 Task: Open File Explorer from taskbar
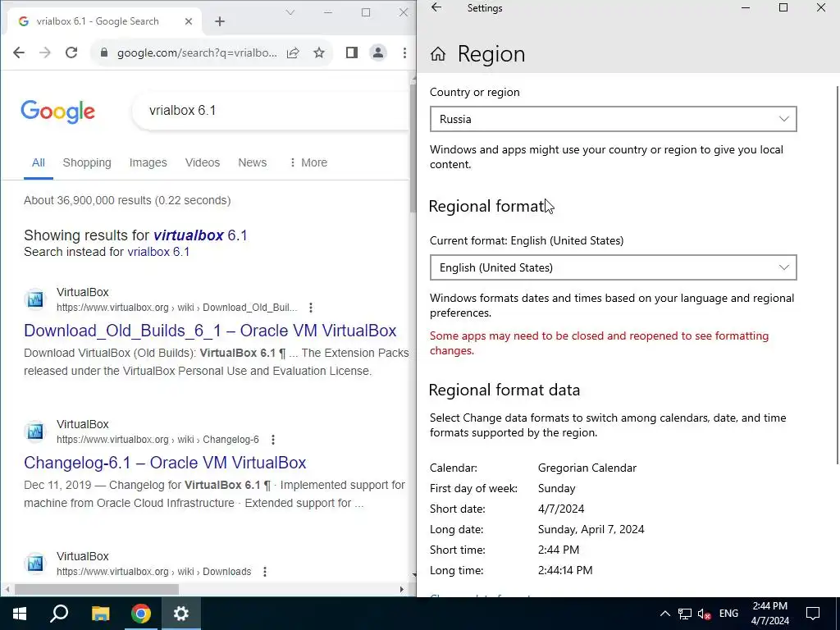(x=100, y=614)
